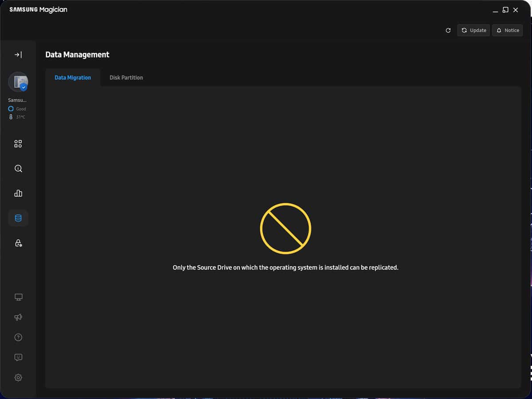Expand the left sidebar navigation
Screen dimensions: 532x399
[18, 55]
